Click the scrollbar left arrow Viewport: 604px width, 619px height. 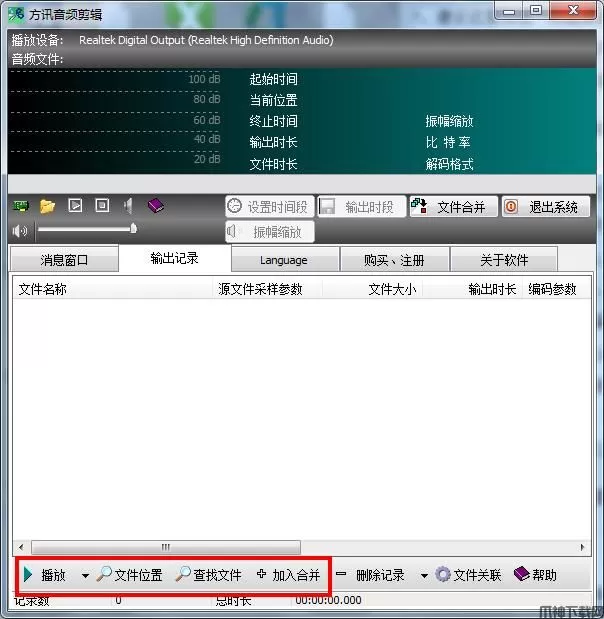point(21,547)
